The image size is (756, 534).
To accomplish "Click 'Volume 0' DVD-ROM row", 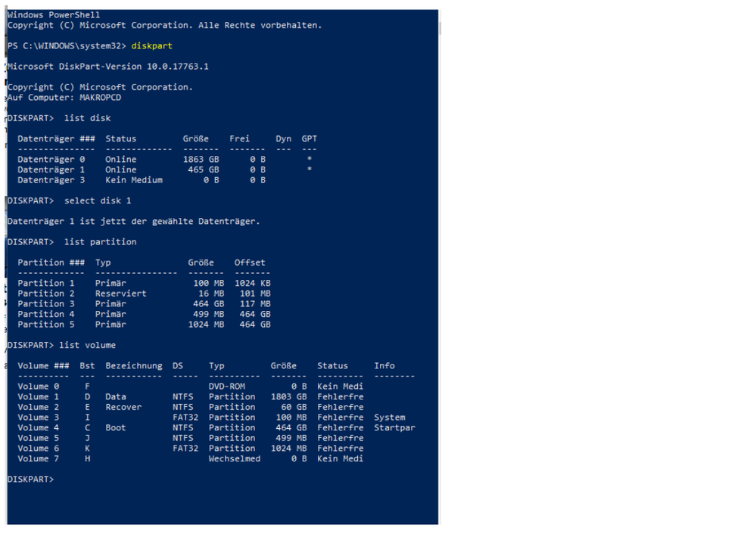I will [33, 387].
